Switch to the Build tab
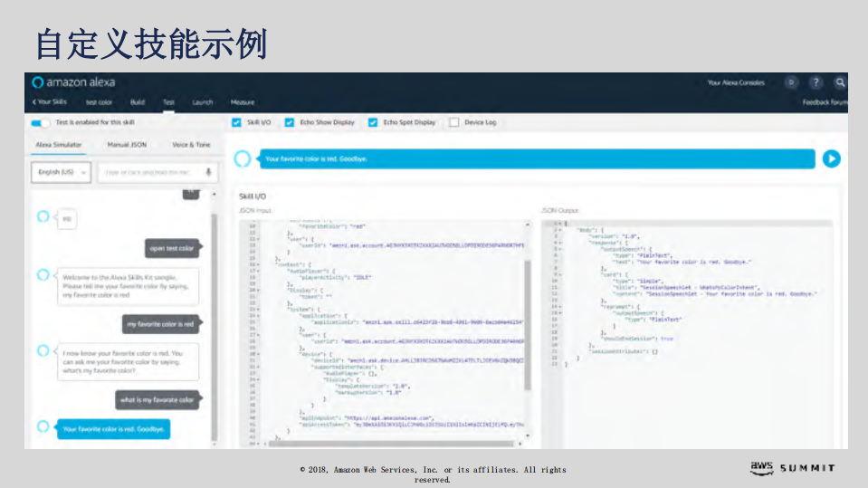 click(x=138, y=102)
